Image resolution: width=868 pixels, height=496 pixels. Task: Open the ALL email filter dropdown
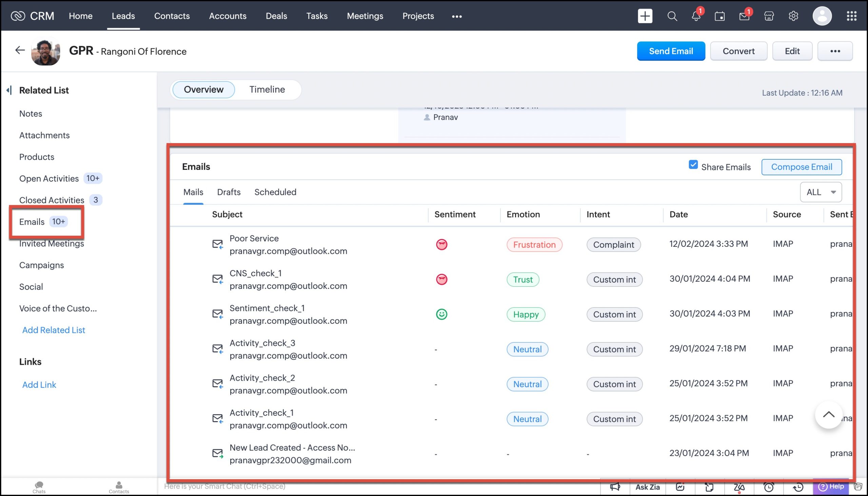[820, 192]
